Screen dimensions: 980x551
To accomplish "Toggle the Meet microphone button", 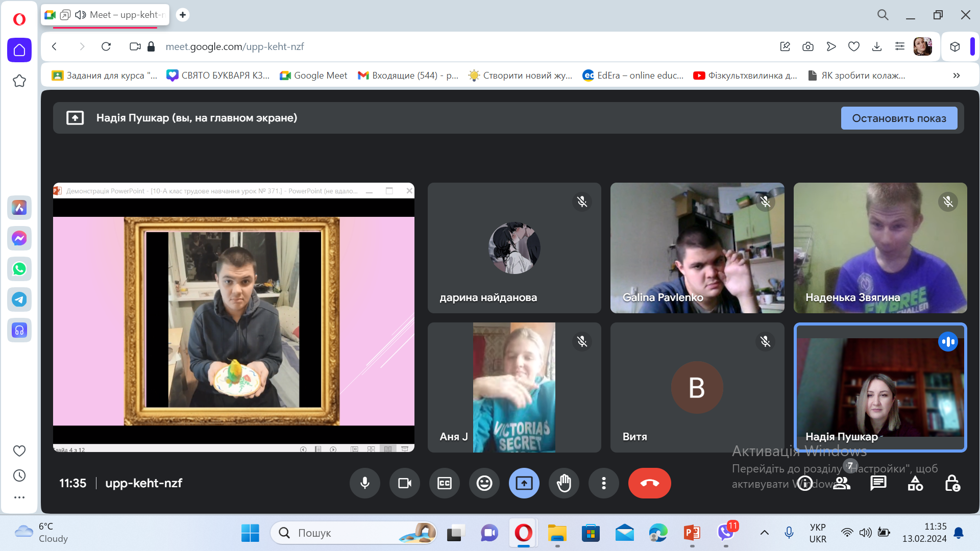I will point(364,483).
